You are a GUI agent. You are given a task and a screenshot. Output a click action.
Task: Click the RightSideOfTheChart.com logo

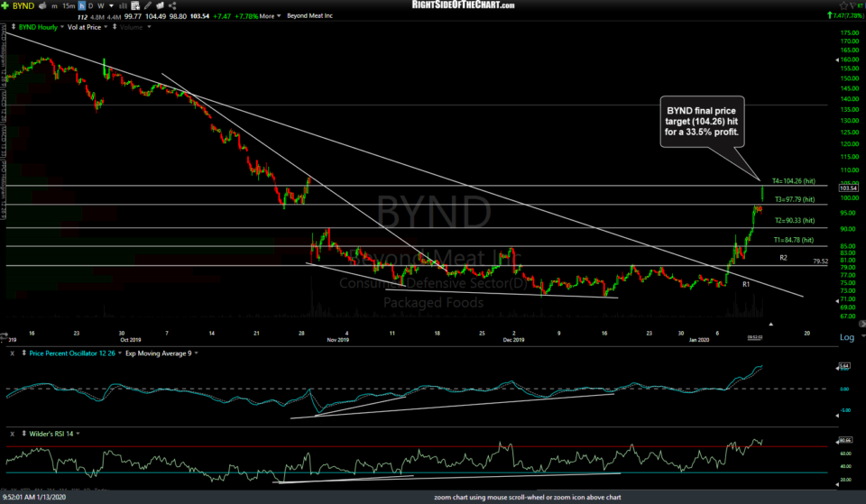pos(463,5)
